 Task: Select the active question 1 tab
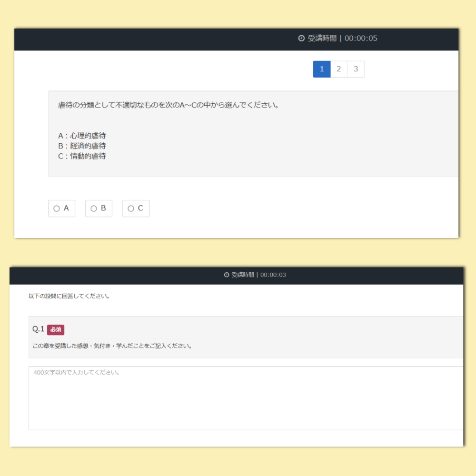[321, 69]
